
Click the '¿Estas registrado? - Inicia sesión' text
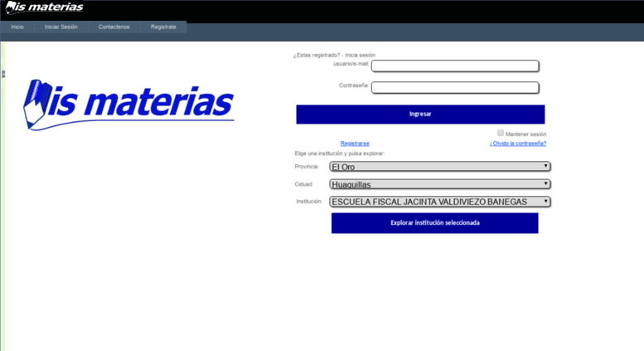click(x=334, y=55)
